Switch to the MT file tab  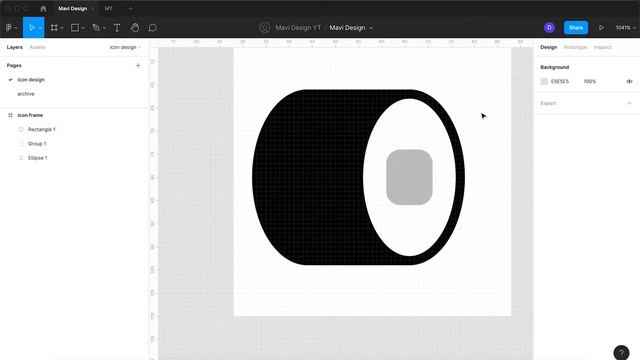click(x=109, y=8)
